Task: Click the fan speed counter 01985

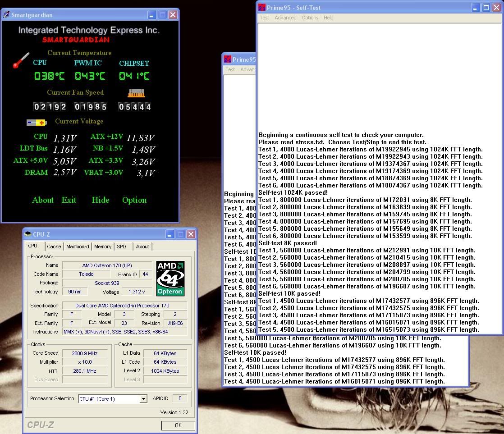Action: [x=90, y=107]
